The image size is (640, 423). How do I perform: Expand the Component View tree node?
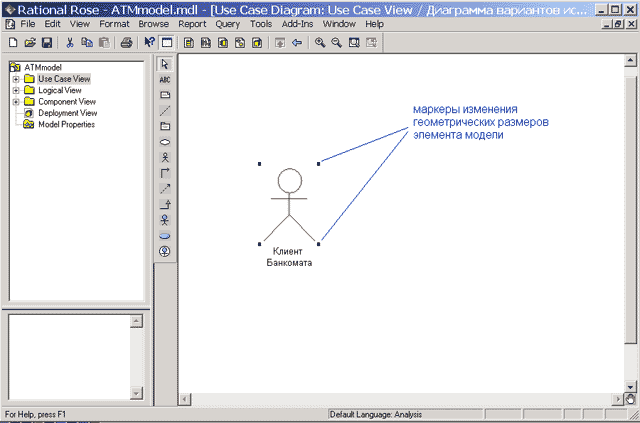point(16,102)
